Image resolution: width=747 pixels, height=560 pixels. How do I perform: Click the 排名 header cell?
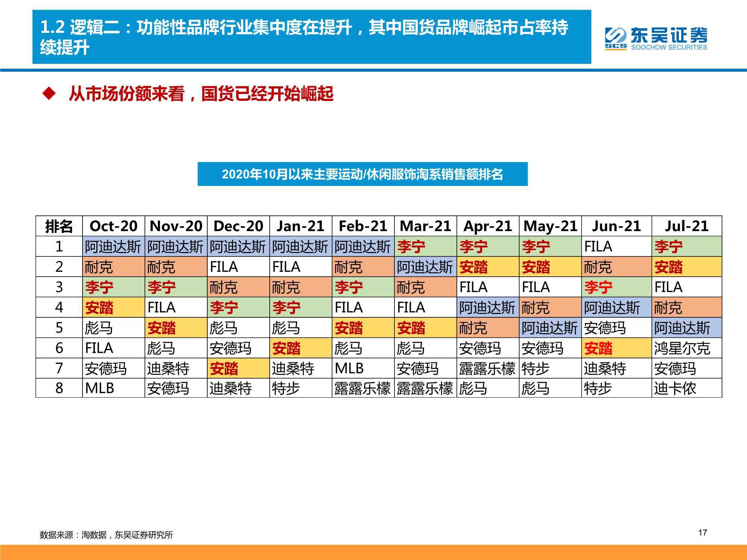[59, 226]
